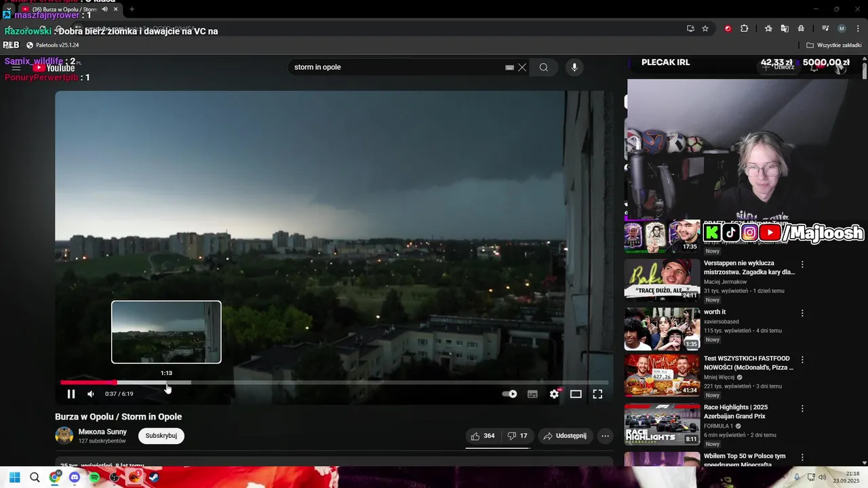Viewport: 868px width, 488px height.
Task: Open options menu for the Minecraft speedrun video
Action: [x=802, y=457]
